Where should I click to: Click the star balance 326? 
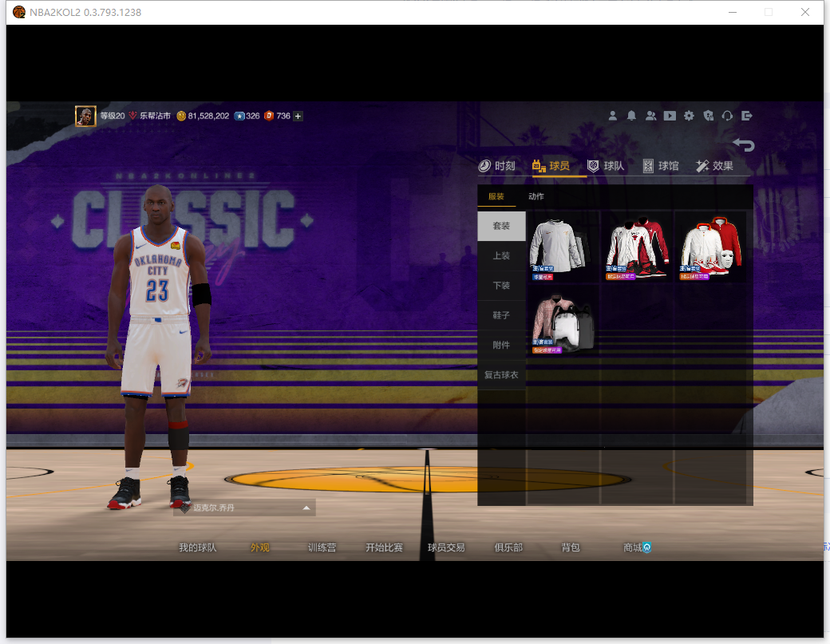tap(253, 116)
